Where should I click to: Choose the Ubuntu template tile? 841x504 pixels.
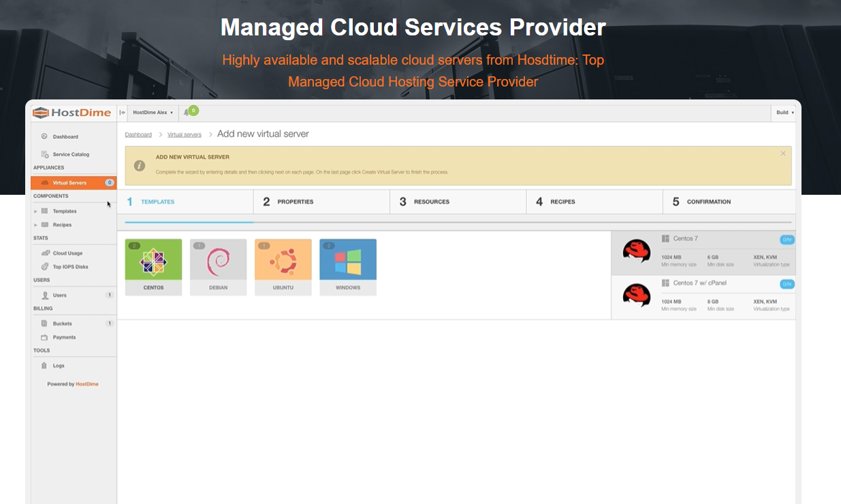(283, 266)
